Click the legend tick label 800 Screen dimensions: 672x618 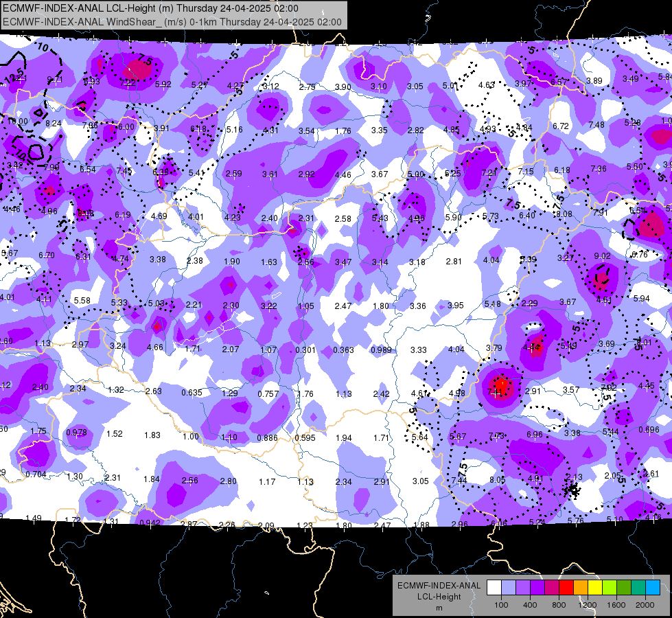click(x=559, y=605)
